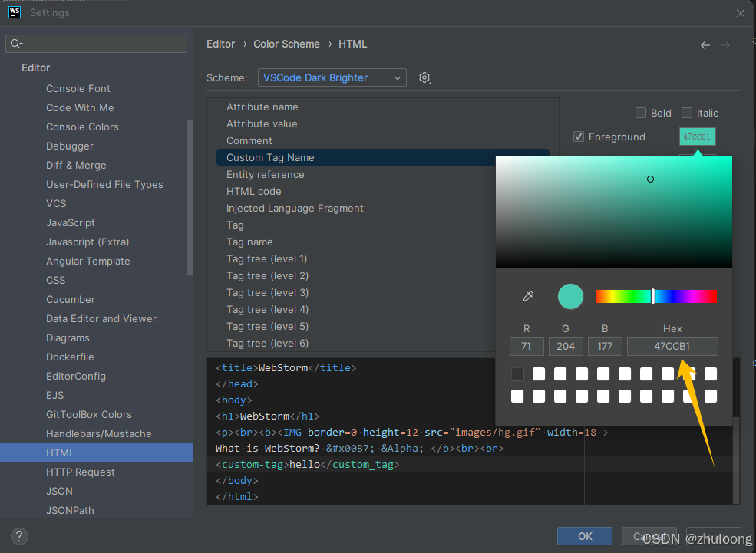
Task: Close the Settings dialog
Action: pyautogui.click(x=741, y=13)
